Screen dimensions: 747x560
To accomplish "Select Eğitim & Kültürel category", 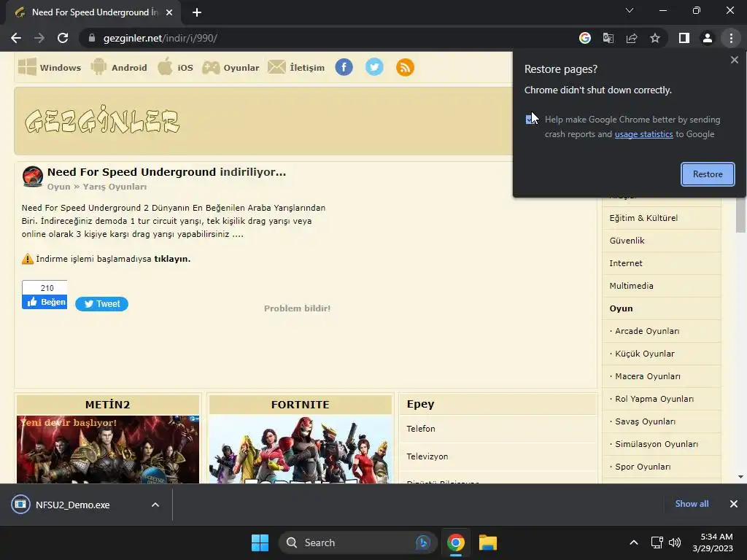I will pyautogui.click(x=661, y=218).
